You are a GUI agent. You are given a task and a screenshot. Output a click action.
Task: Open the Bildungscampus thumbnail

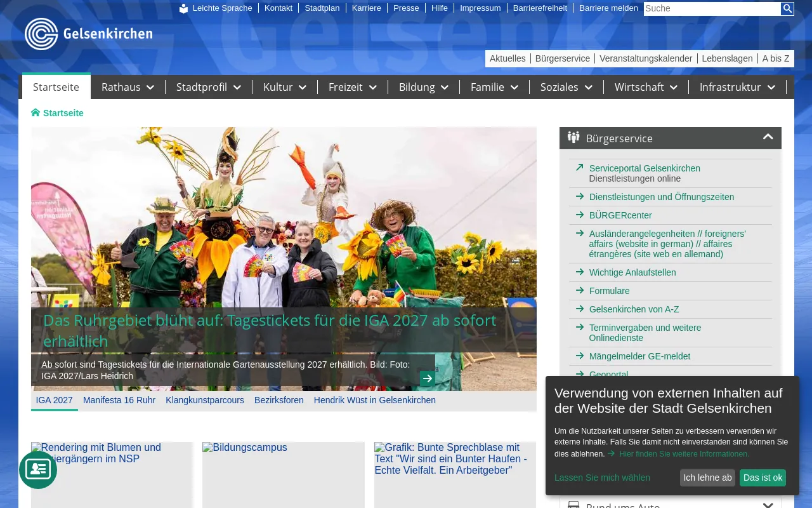tap(284, 475)
